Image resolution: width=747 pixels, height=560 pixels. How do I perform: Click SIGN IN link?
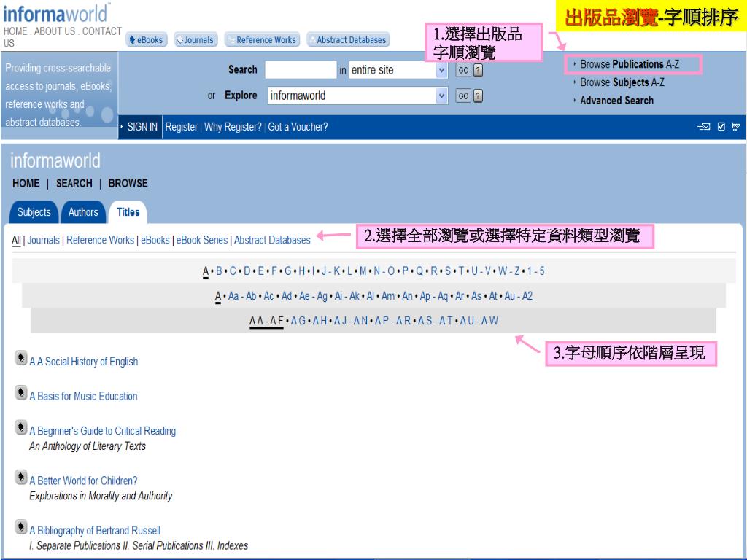[142, 127]
